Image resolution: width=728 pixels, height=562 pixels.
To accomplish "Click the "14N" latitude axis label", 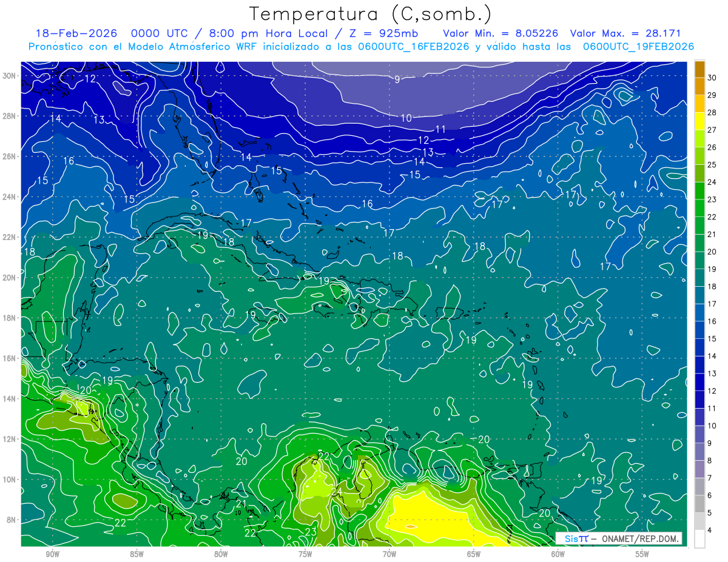I will [x=10, y=399].
